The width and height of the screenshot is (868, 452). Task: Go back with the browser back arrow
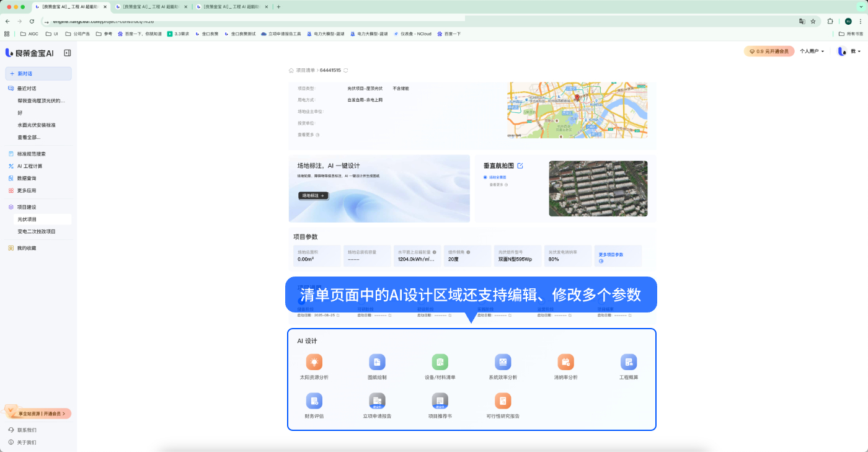7,21
